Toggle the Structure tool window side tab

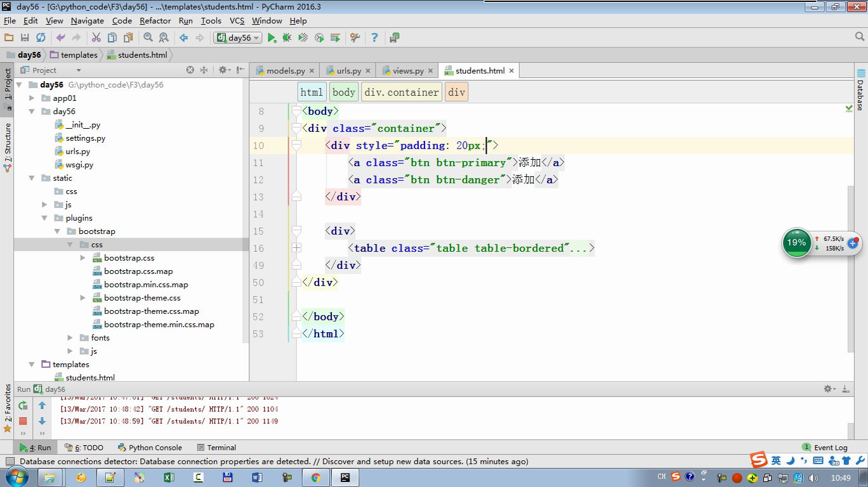(x=8, y=146)
